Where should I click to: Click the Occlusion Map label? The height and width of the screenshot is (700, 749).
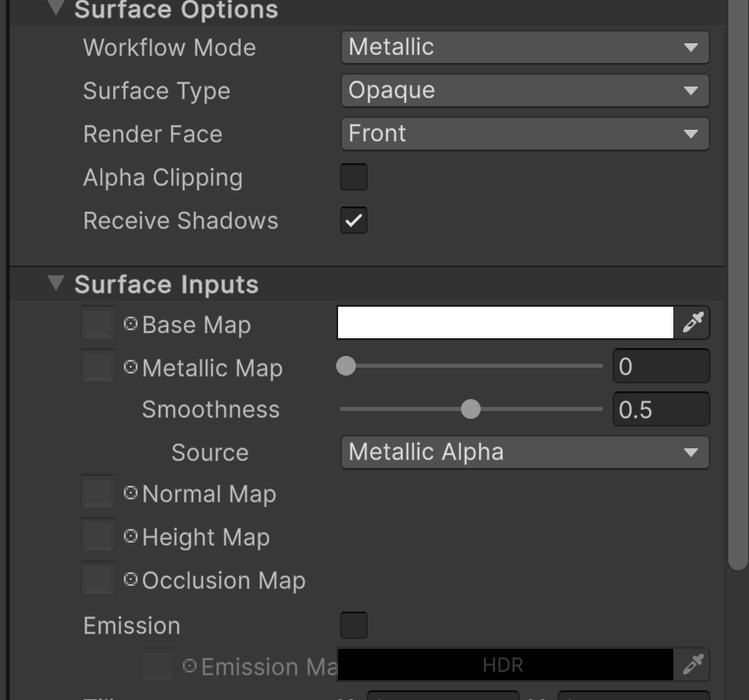tap(223, 581)
